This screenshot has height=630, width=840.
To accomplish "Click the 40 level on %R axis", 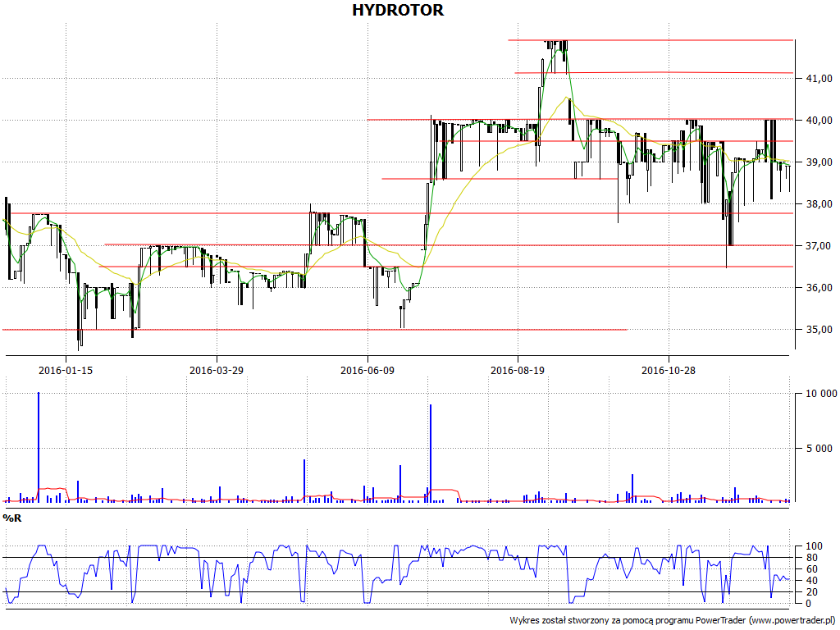I will point(811,581).
